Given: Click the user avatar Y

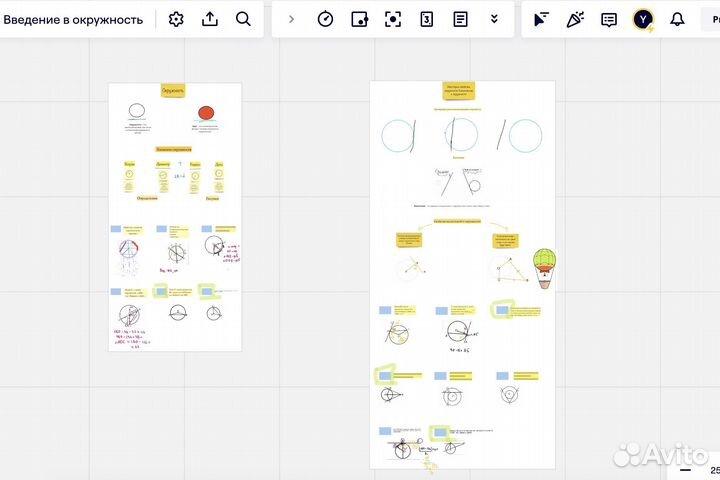Looking at the screenshot, I should click(x=642, y=19).
